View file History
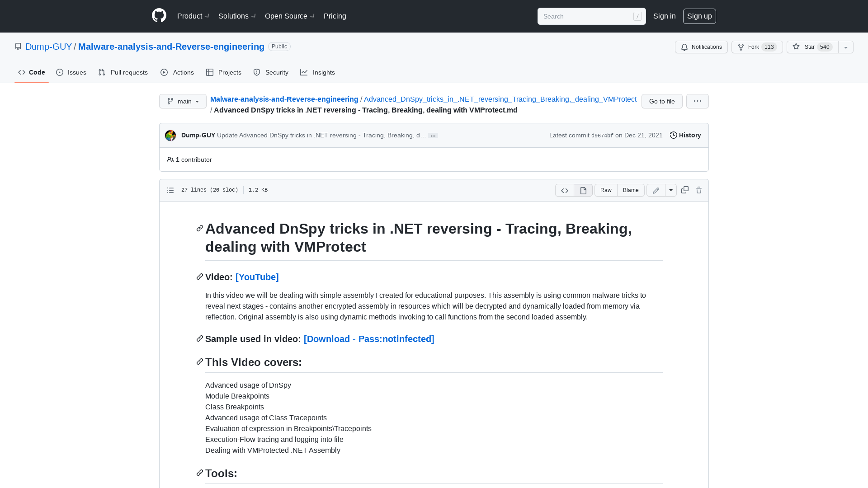 [x=685, y=135]
